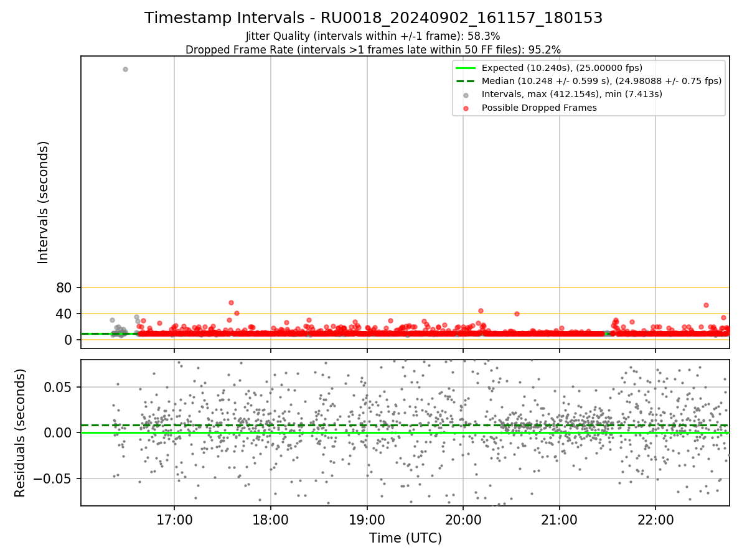Click the plot title "Timestamp Intervals - RU0018_20240902_161157_180153"
Image resolution: width=747 pixels, height=560 pixels.
(374, 18)
